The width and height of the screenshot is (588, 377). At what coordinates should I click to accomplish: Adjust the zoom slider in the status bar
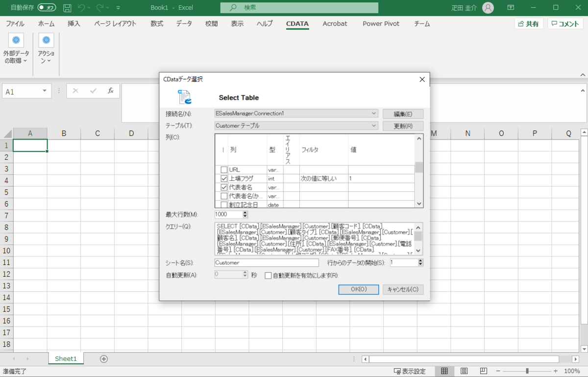coord(527,371)
